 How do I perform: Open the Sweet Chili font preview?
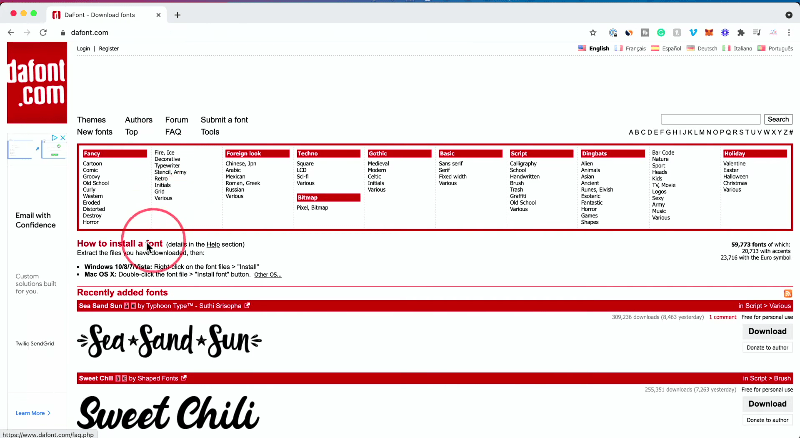coord(168,412)
